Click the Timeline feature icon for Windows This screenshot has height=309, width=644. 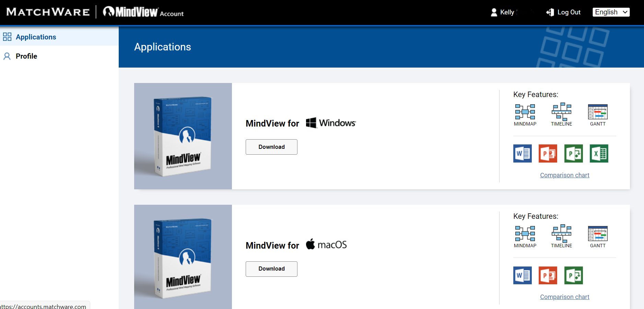561,112
